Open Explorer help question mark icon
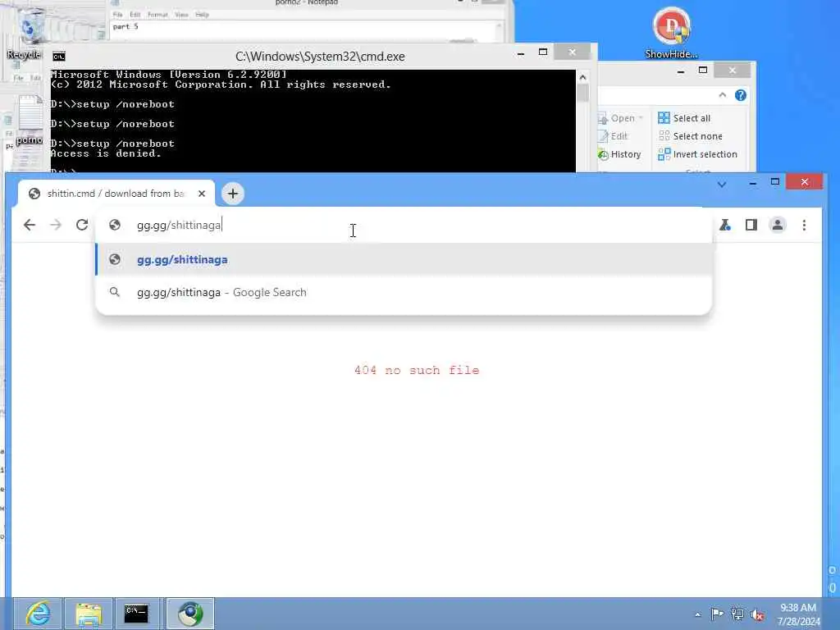The image size is (840, 630). pos(741,95)
